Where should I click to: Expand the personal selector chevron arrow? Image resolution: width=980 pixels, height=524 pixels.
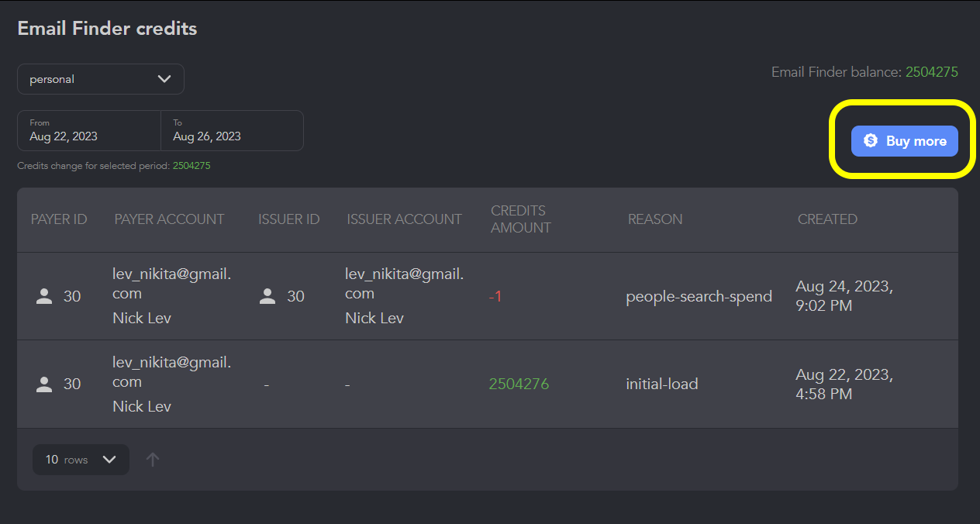pyautogui.click(x=164, y=79)
